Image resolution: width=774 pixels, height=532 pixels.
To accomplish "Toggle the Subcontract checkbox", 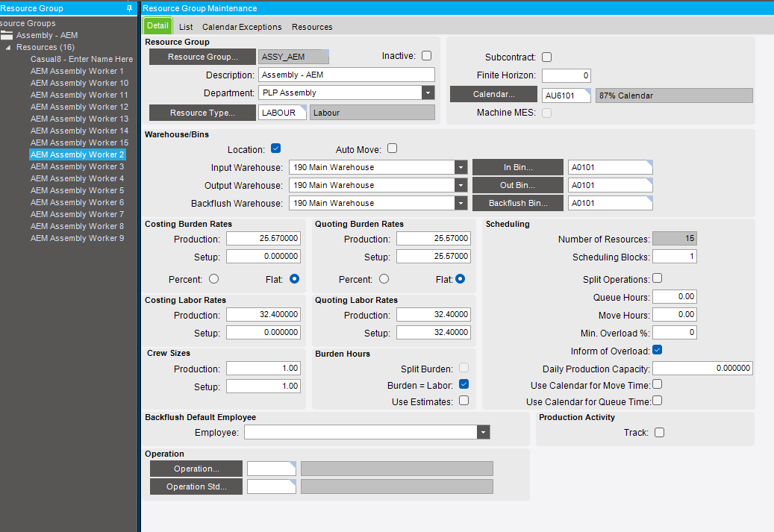I will pos(547,57).
